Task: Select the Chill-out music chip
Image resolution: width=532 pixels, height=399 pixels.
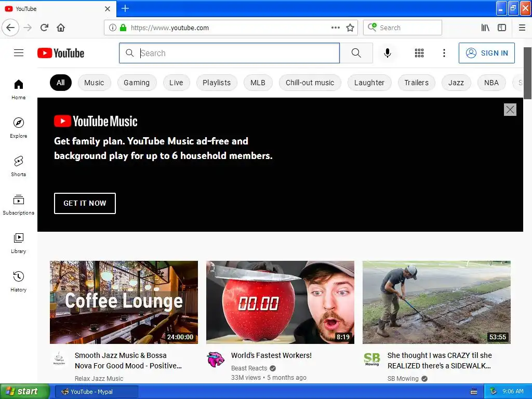Action: click(x=310, y=83)
